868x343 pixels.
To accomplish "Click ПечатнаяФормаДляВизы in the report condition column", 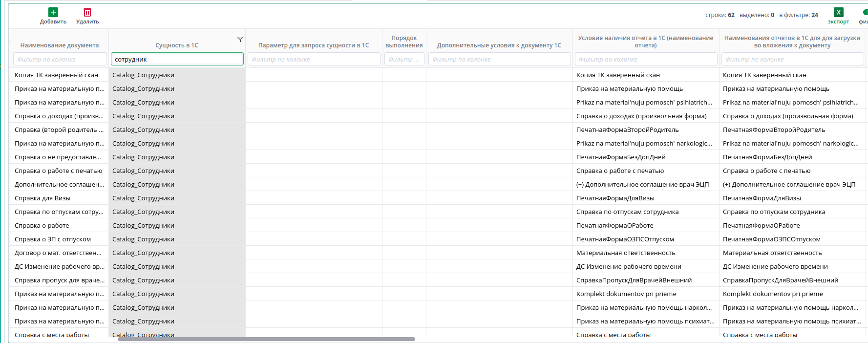I will (x=615, y=198).
